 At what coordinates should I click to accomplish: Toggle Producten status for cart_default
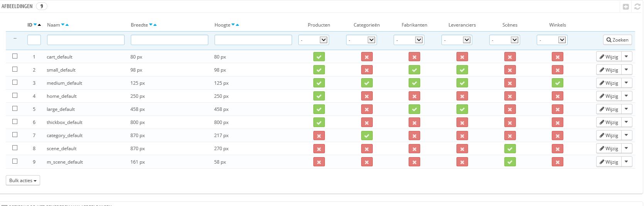pyautogui.click(x=319, y=57)
